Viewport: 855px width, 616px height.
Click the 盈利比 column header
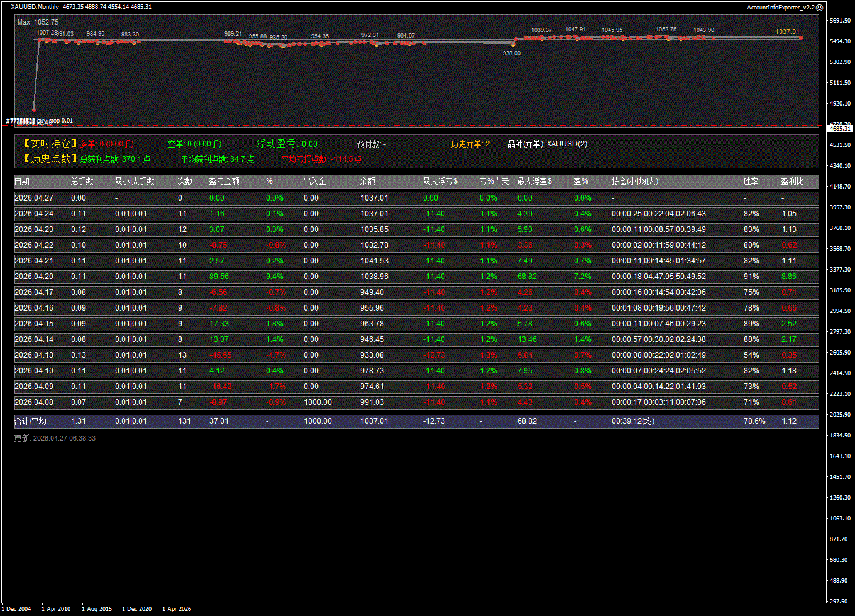pyautogui.click(x=792, y=182)
